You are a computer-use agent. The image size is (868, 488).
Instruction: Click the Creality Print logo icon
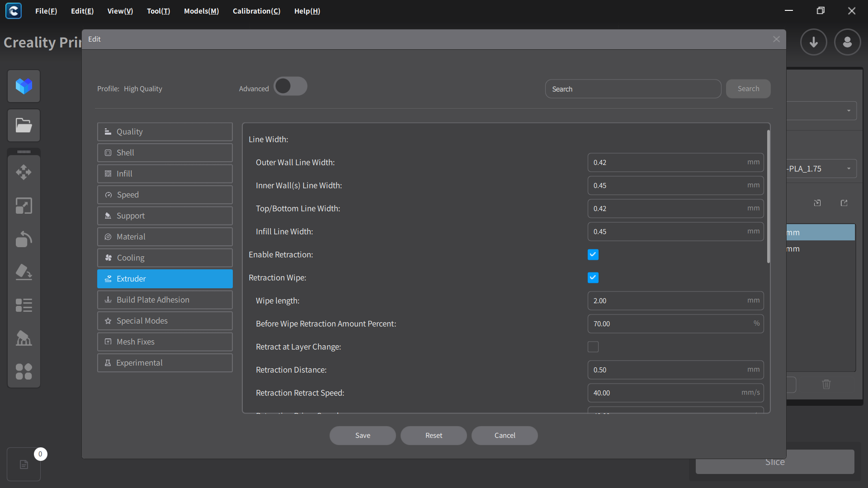click(x=14, y=11)
